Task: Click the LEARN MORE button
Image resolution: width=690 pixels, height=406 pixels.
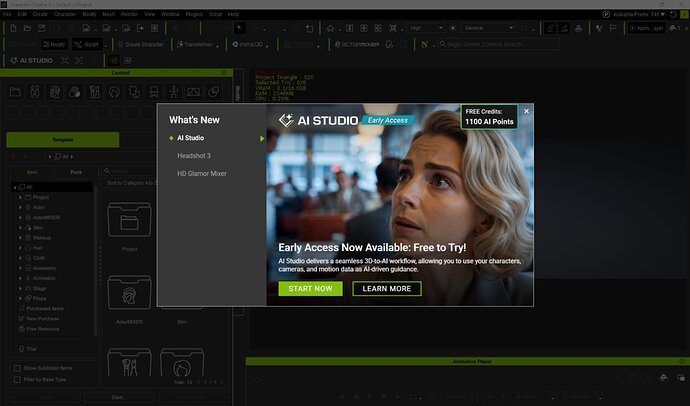Action: [387, 289]
